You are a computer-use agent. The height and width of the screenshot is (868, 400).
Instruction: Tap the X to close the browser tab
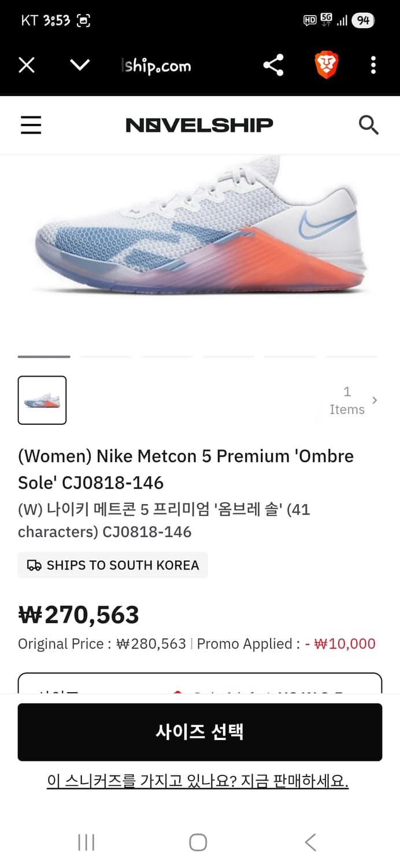[x=26, y=65]
